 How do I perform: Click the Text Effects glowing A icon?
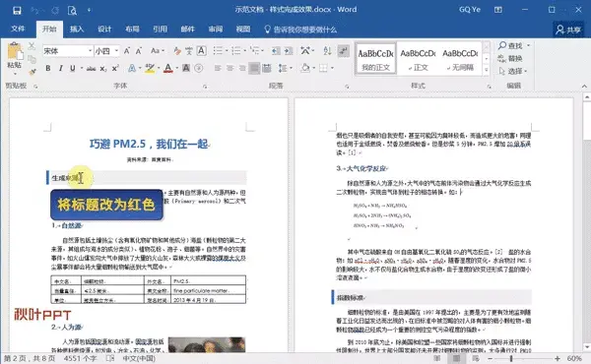(132, 68)
